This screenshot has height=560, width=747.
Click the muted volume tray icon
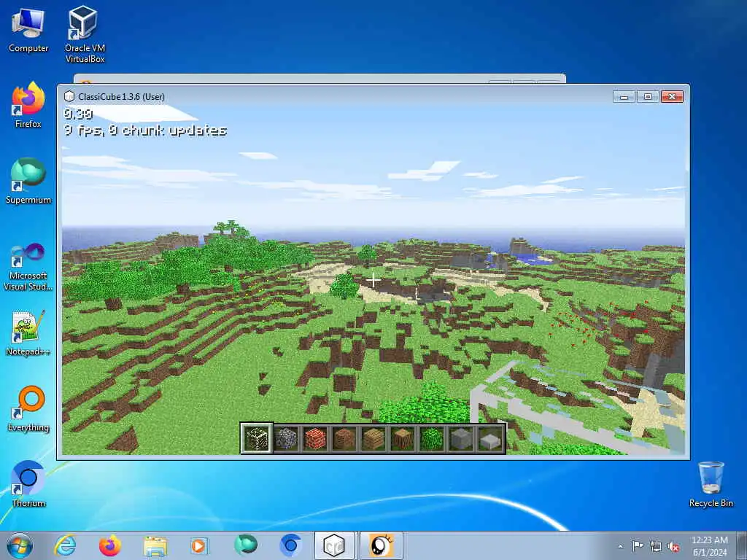(673, 547)
